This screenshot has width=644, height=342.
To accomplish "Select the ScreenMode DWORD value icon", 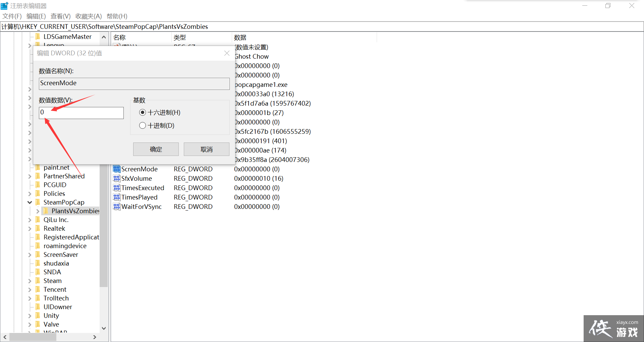I will click(116, 169).
